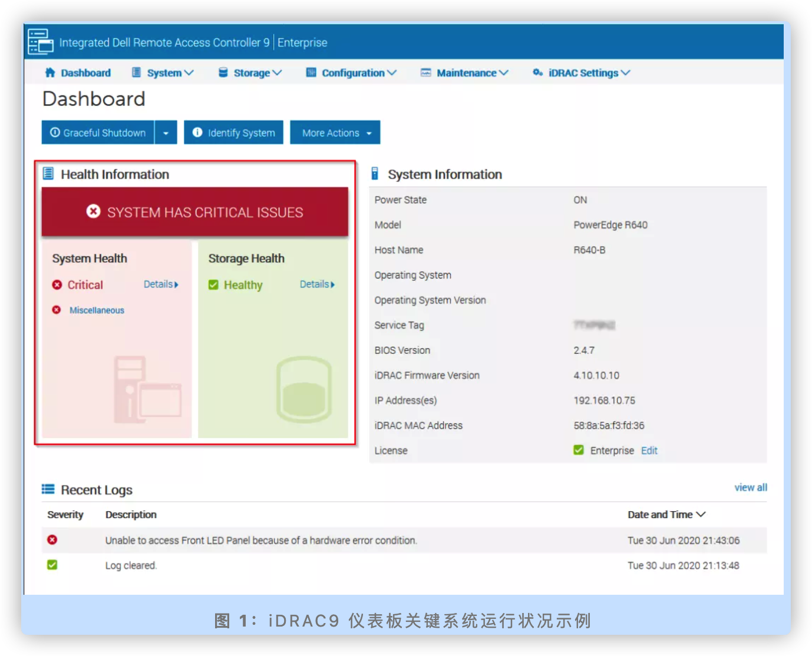Expand the Storage menu chevron
The width and height of the screenshot is (812, 656).
click(277, 72)
